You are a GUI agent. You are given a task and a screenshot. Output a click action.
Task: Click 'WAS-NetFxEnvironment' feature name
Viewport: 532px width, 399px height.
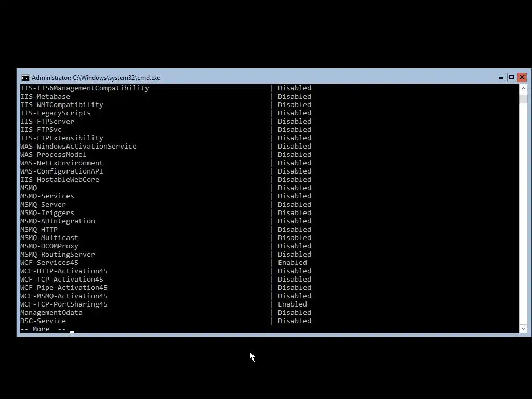click(x=62, y=163)
